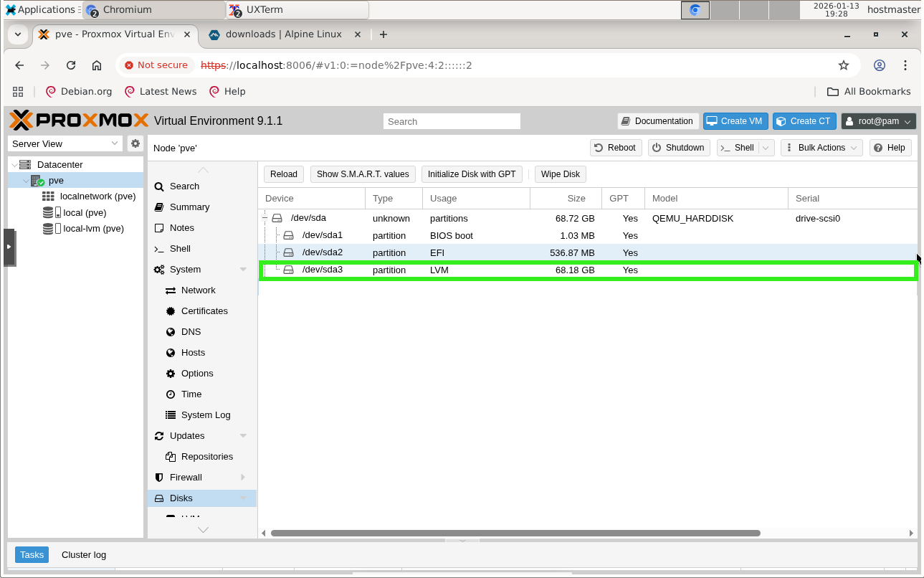This screenshot has height=578, width=924.
Task: Collapse the /dev/sda disk tree
Action: tap(265, 219)
